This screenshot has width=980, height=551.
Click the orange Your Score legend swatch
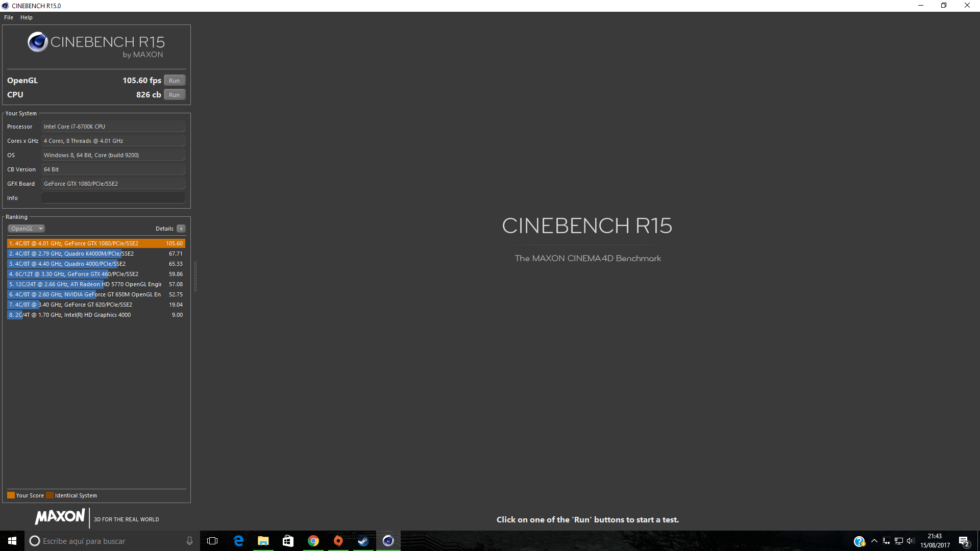11,495
